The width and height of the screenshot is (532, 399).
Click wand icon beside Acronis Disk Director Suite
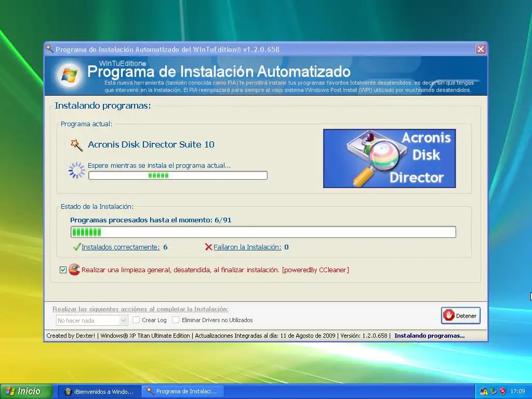pyautogui.click(x=76, y=145)
